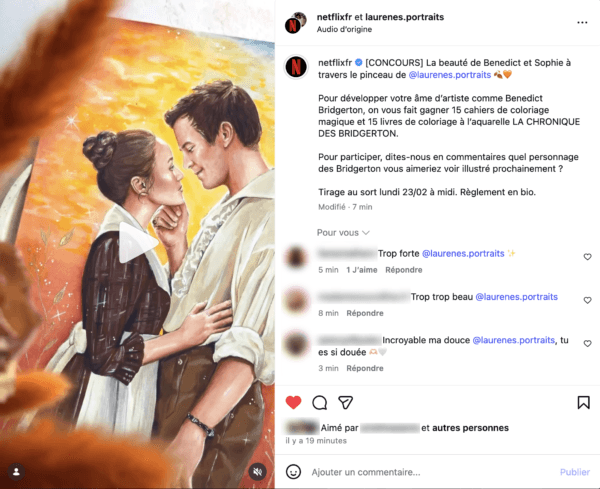Open the three-dots more options menu
Screen dimensions: 600x489
(x=582, y=23)
